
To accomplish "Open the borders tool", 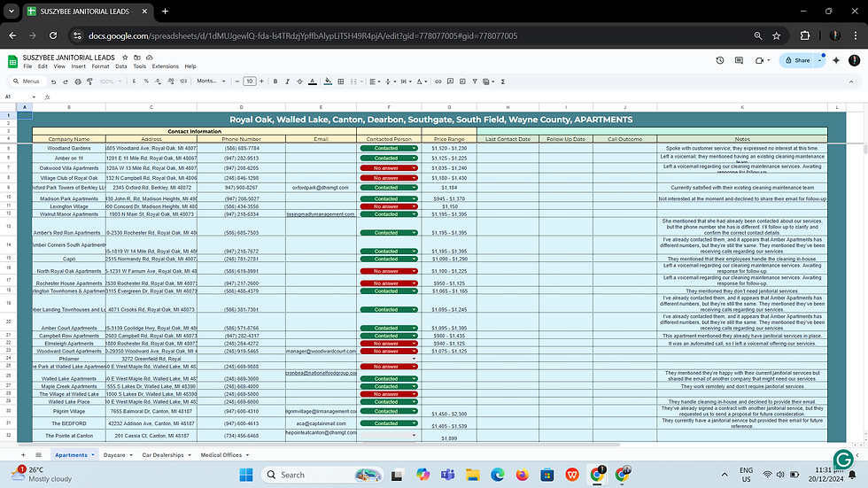I will click(x=340, y=81).
